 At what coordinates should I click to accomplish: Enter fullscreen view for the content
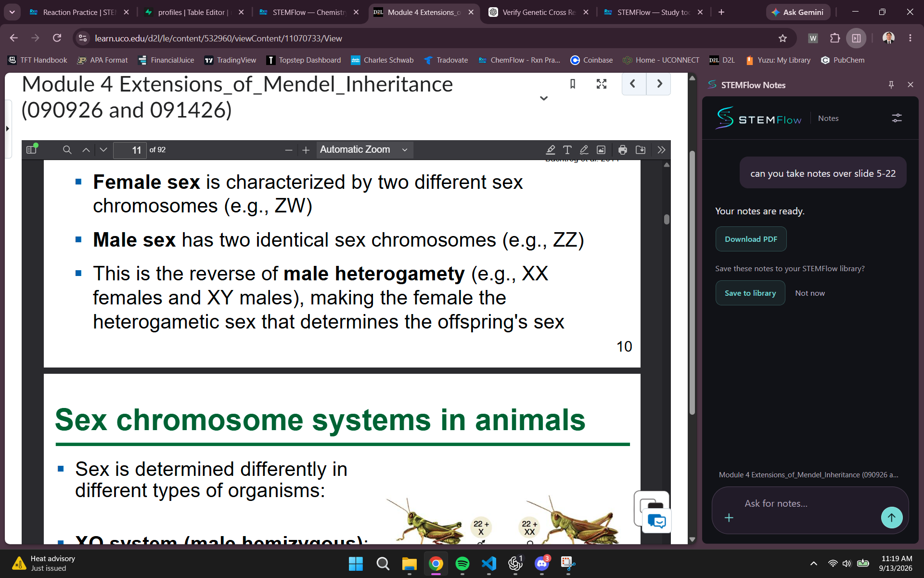[602, 84]
